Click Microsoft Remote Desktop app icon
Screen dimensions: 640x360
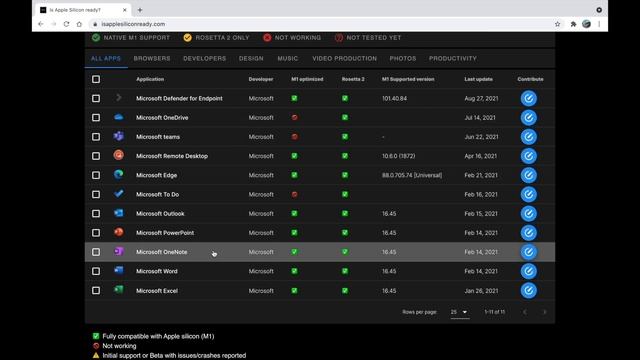point(118,155)
